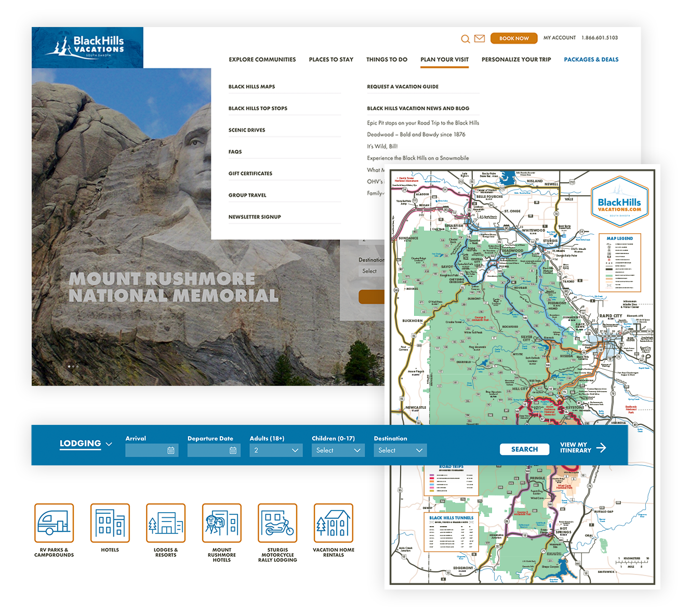The height and width of the screenshot is (616, 690).
Task: Select the Plan Your Visit menu
Action: pyautogui.click(x=445, y=60)
